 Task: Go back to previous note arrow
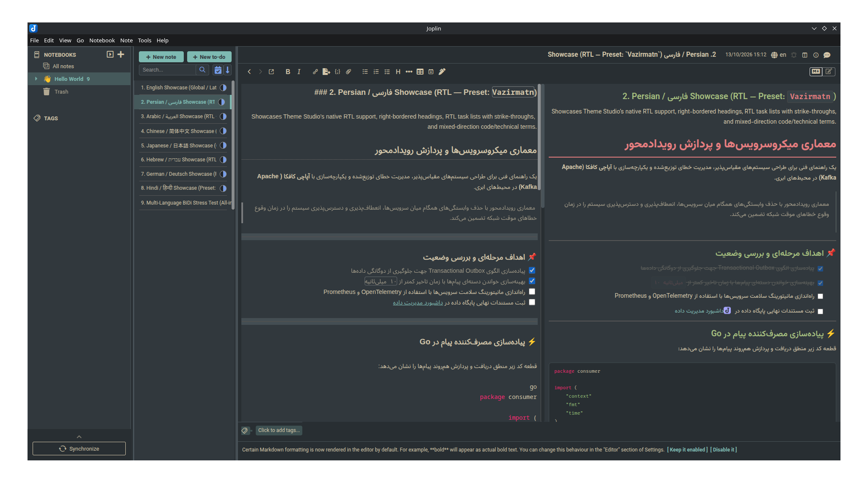tap(249, 72)
